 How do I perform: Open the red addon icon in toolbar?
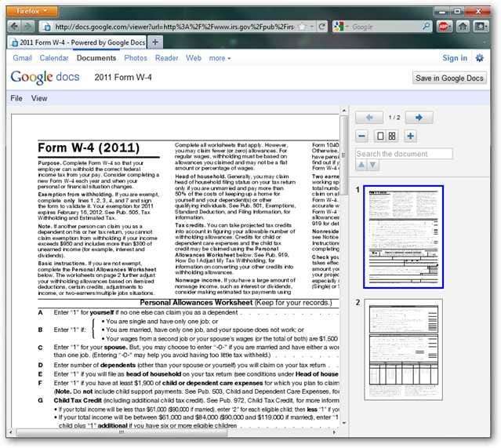point(444,27)
